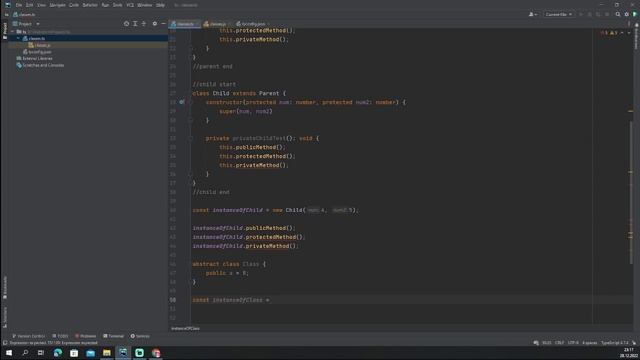Collapse the classes.ts tree node
Viewport: 640px width, 360px height.
(18, 38)
